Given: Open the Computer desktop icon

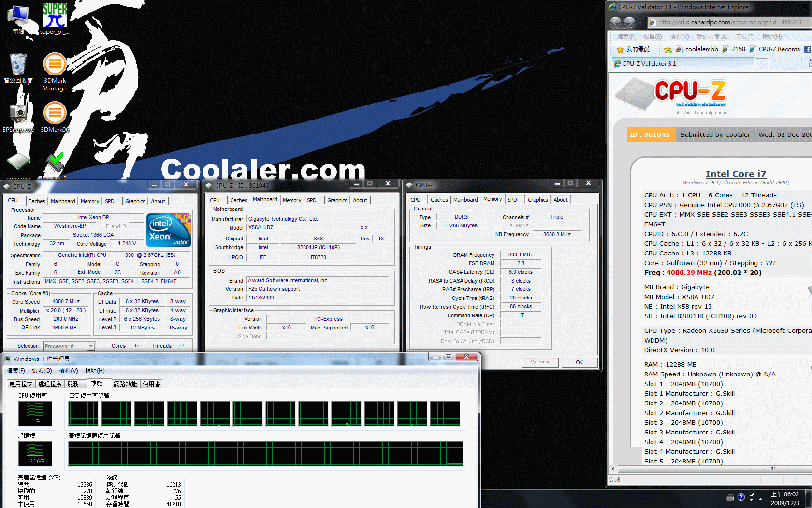Looking at the screenshot, I should click(18, 19).
